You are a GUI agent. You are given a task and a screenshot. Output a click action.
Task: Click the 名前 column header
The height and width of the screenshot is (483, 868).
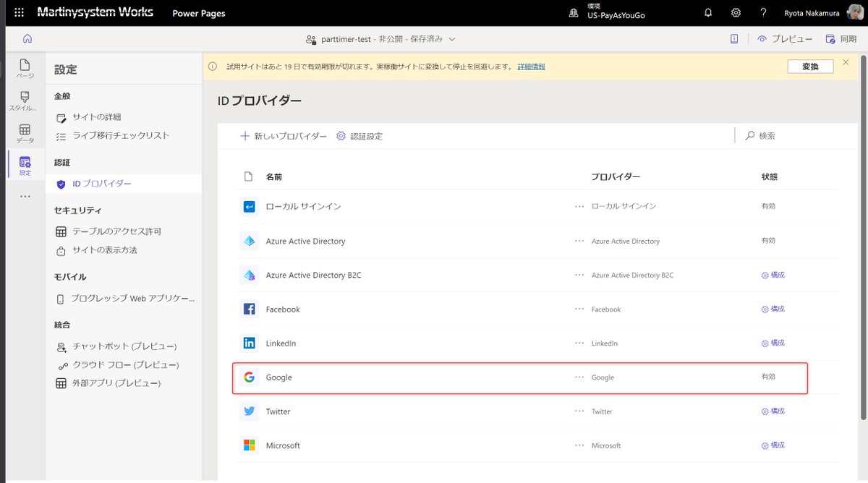pyautogui.click(x=274, y=176)
